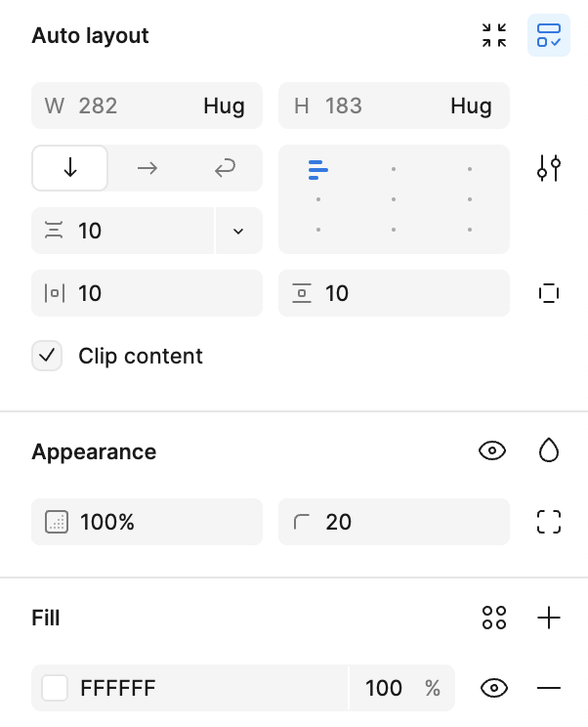
Task: Open blend mode droplet icon
Action: click(549, 450)
